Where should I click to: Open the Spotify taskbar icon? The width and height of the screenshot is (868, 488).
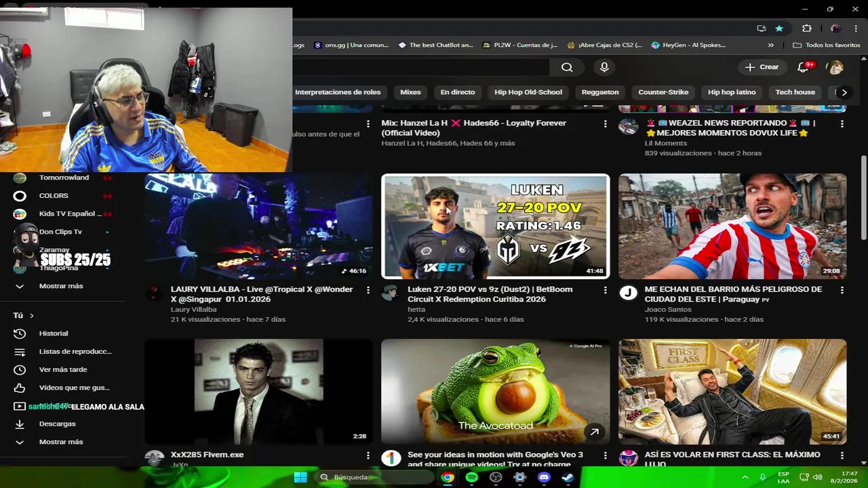[x=472, y=477]
